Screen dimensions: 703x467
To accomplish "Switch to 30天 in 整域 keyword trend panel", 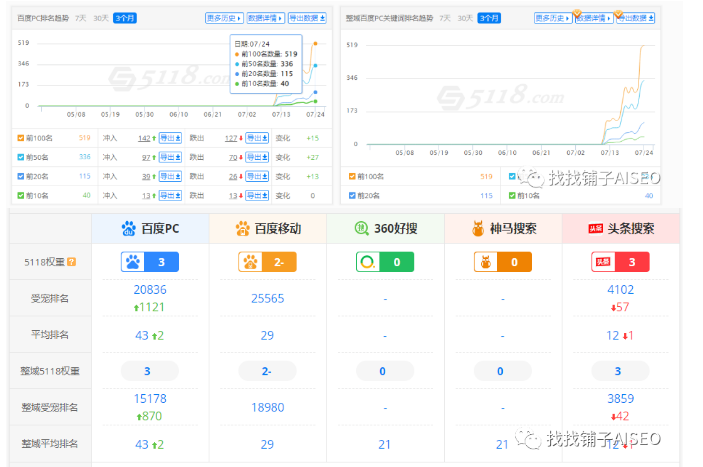I will click(x=465, y=18).
